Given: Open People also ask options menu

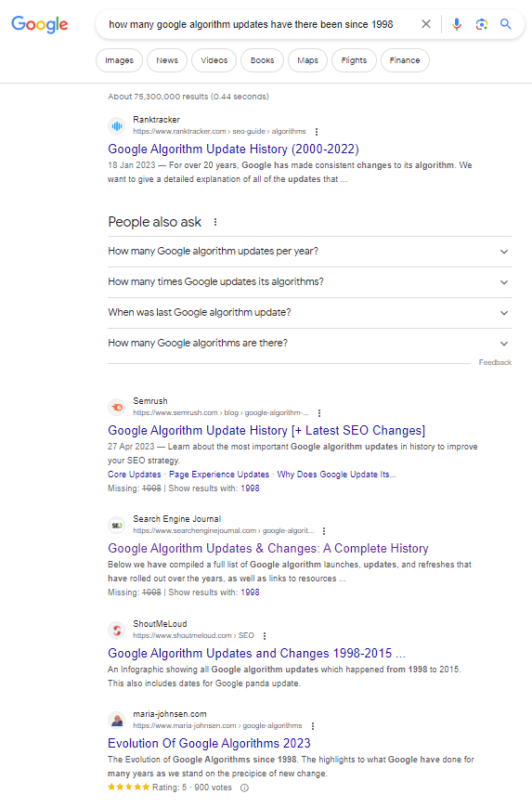Looking at the screenshot, I should point(215,222).
